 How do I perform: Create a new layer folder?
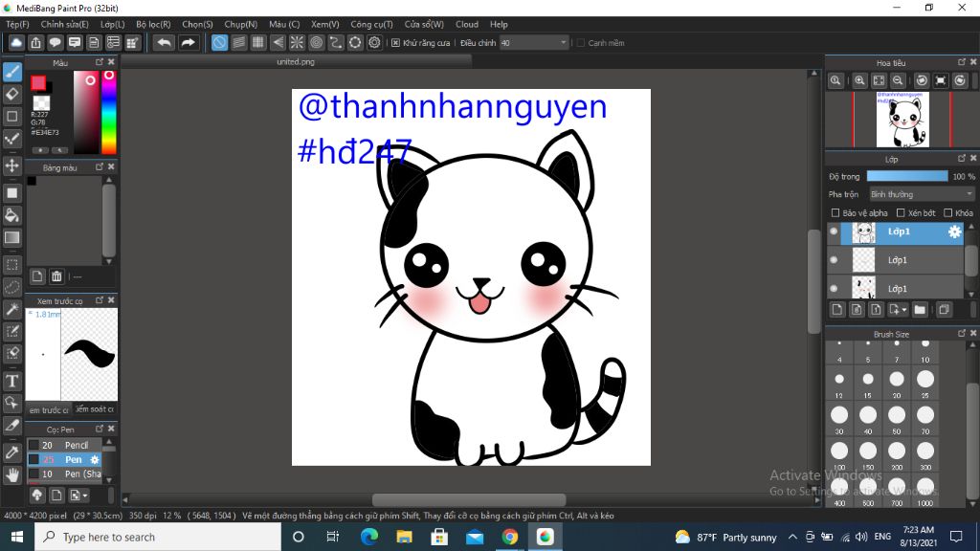920,310
